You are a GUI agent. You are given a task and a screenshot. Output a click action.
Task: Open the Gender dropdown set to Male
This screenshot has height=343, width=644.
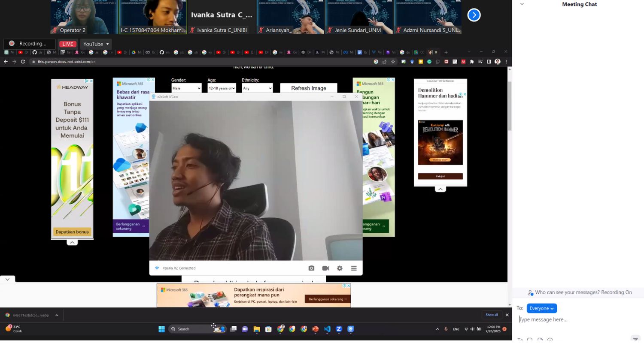pyautogui.click(x=186, y=88)
